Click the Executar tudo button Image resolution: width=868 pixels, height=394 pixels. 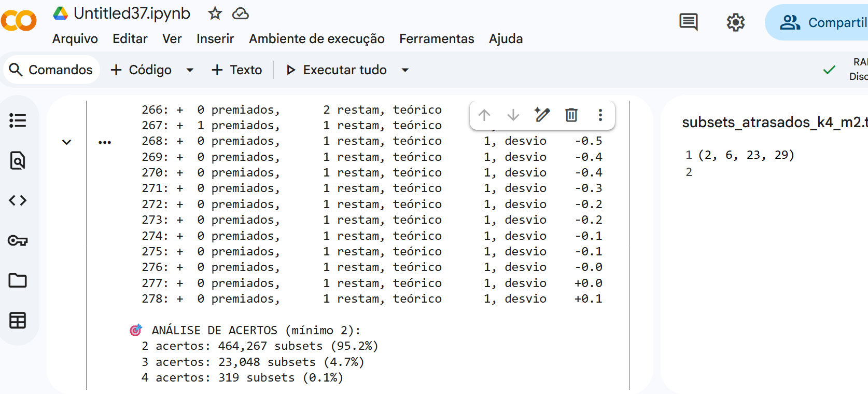pyautogui.click(x=337, y=70)
